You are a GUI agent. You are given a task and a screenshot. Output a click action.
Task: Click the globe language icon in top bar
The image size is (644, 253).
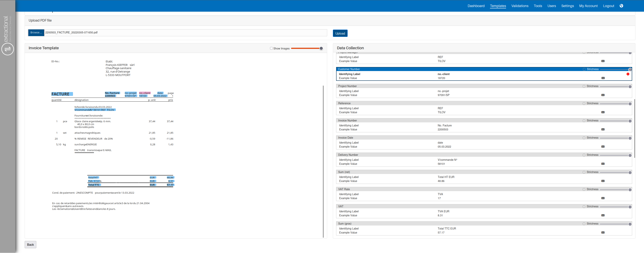pyautogui.click(x=621, y=6)
